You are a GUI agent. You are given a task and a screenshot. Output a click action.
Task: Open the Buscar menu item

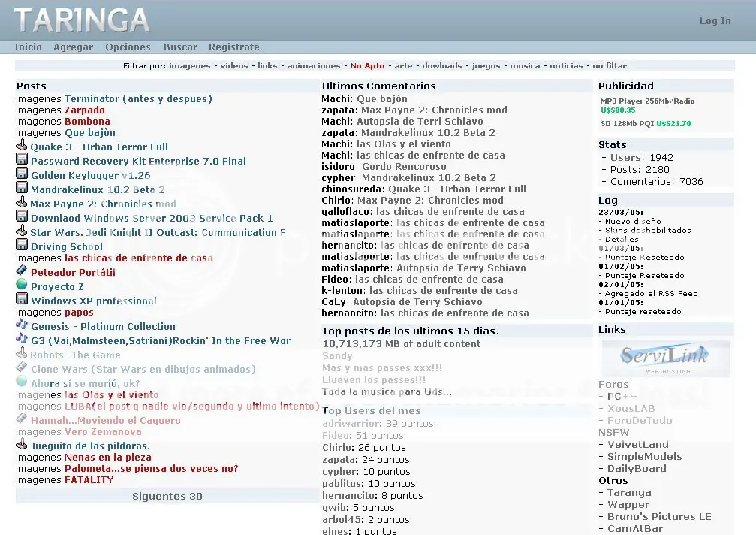click(x=180, y=47)
